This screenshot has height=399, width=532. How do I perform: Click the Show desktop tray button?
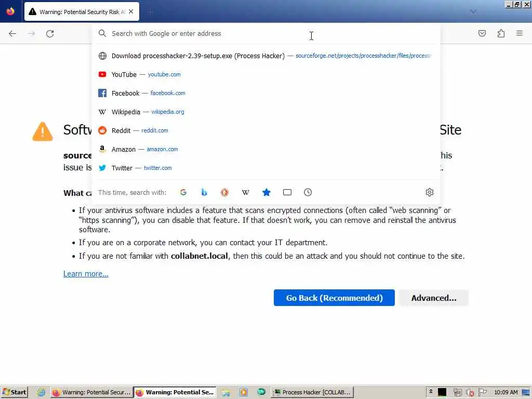click(x=527, y=393)
